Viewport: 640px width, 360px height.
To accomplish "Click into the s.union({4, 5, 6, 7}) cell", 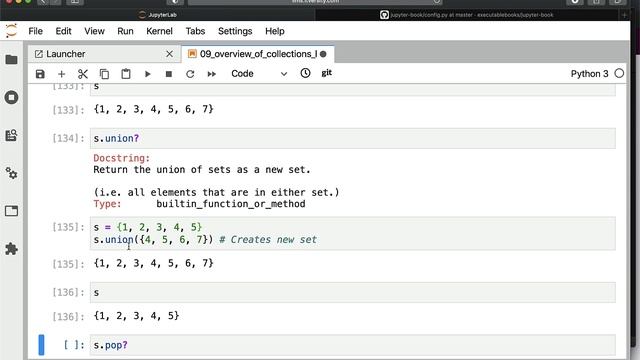I will 353,233.
